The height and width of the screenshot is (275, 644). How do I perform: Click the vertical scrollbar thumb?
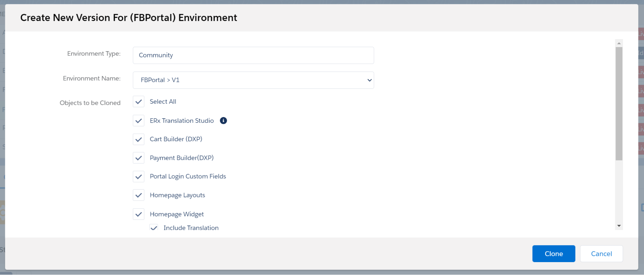pos(619,103)
